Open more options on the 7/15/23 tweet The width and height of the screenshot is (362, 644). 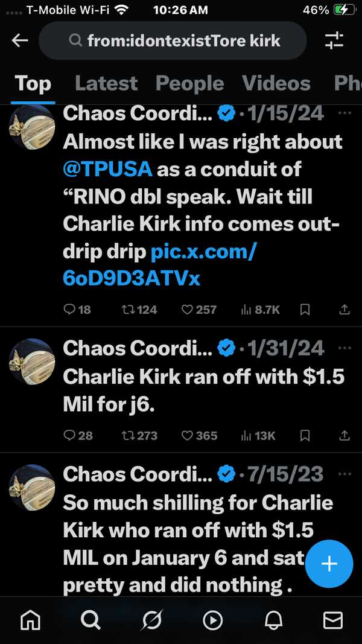click(345, 474)
